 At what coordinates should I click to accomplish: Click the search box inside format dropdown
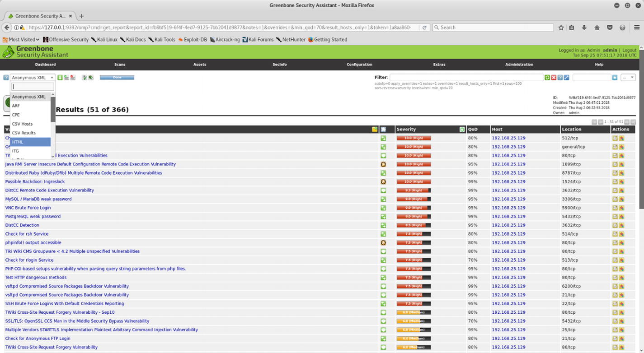33,87
